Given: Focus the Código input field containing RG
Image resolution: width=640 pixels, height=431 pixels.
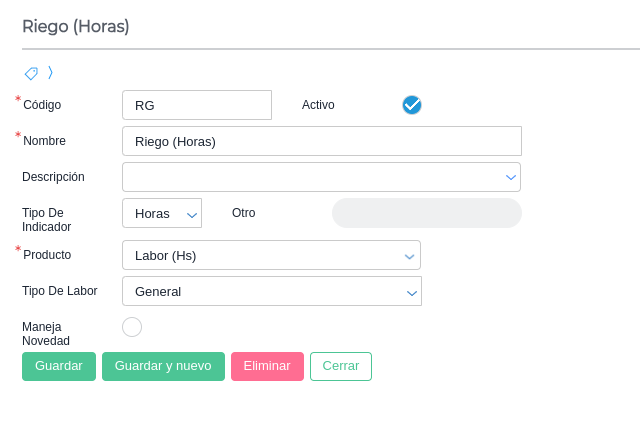Looking at the screenshot, I should pos(197,105).
